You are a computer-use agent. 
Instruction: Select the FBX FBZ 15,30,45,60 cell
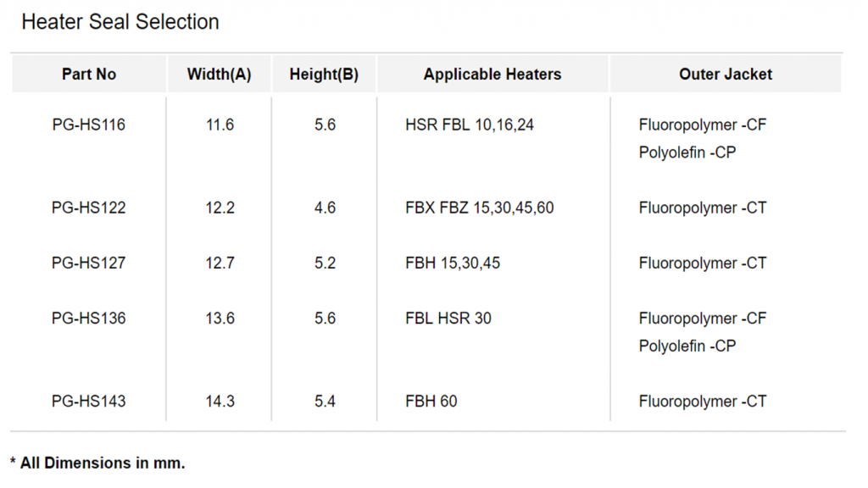480,208
